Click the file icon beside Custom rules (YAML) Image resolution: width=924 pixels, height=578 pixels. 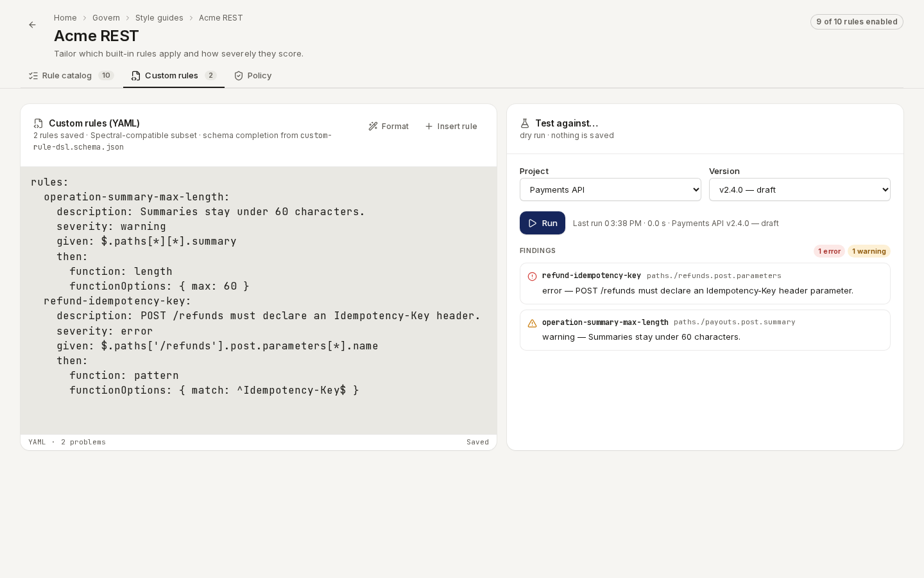(x=38, y=123)
